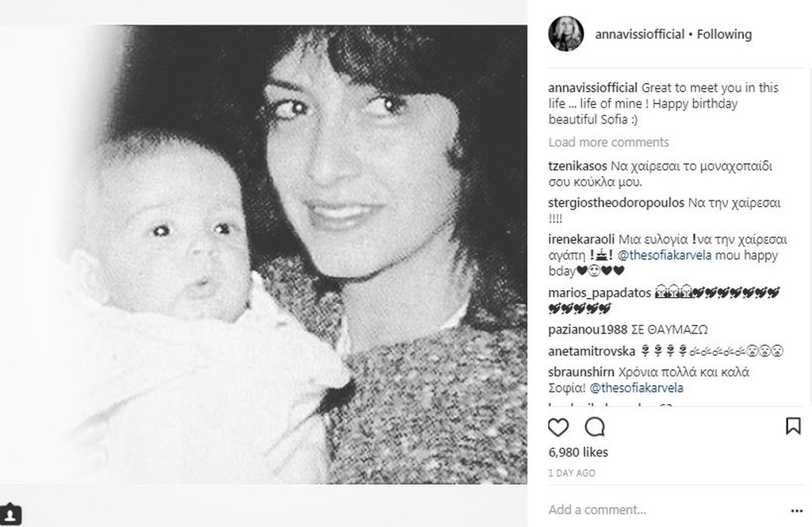Toggle the Following status button
This screenshot has height=527, width=812.
coord(724,34)
